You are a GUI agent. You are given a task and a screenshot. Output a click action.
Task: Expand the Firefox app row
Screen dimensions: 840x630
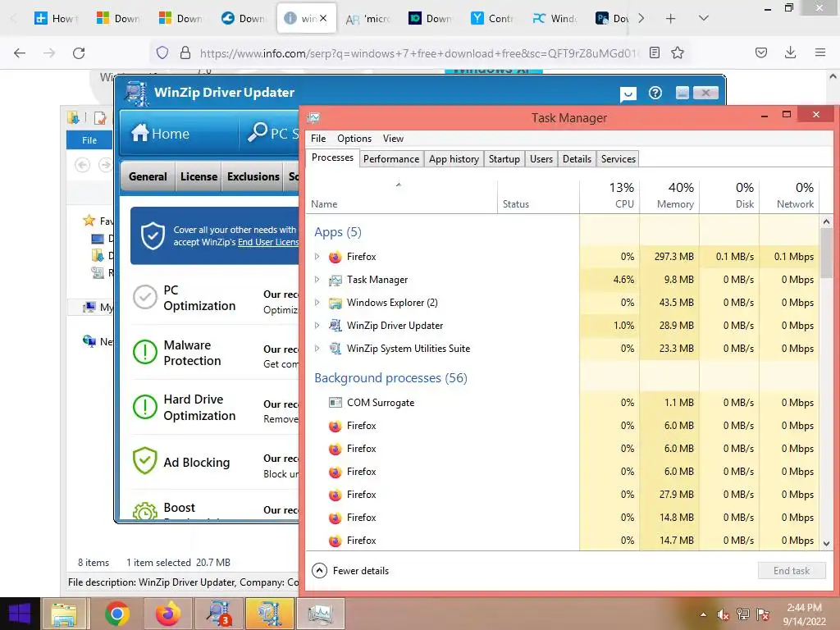pos(317,257)
